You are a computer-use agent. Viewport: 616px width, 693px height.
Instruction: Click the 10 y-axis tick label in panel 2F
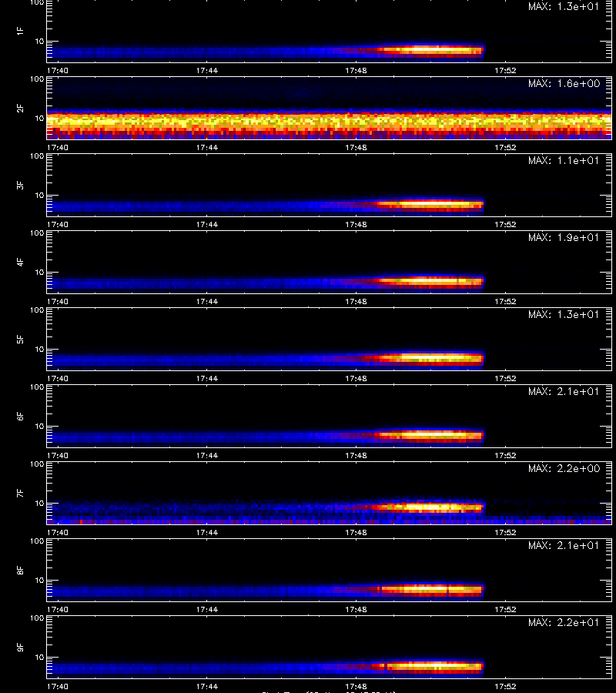point(39,118)
